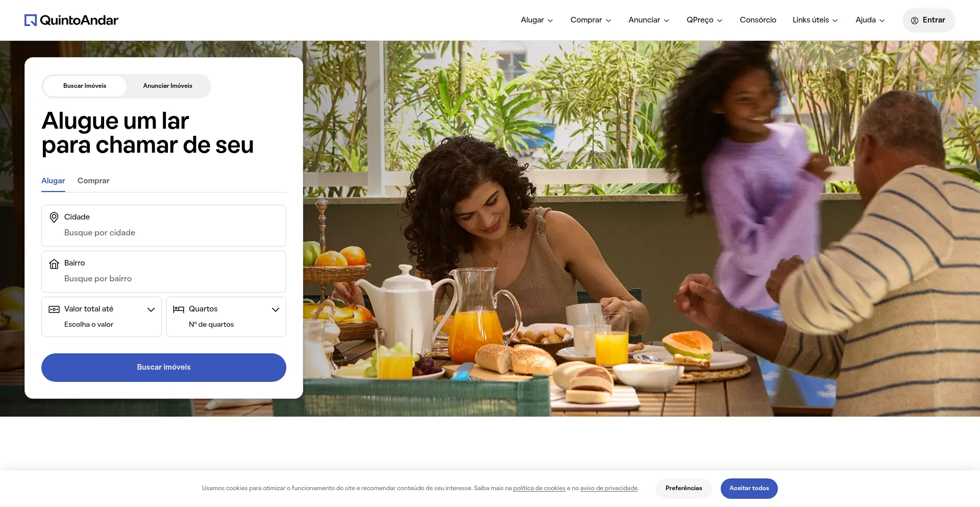Click the bed icon beside Quartos
Image resolution: width=980 pixels, height=507 pixels.
tap(178, 309)
